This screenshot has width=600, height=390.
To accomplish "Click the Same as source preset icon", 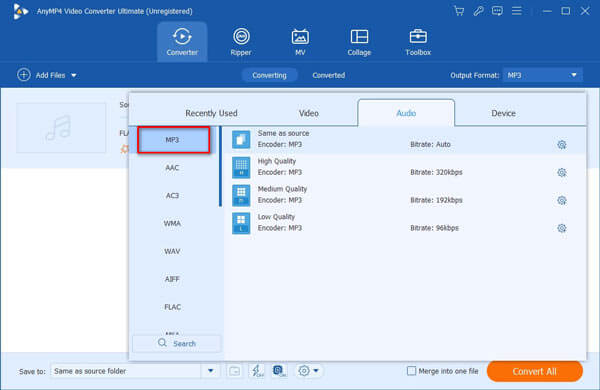I will point(241,139).
